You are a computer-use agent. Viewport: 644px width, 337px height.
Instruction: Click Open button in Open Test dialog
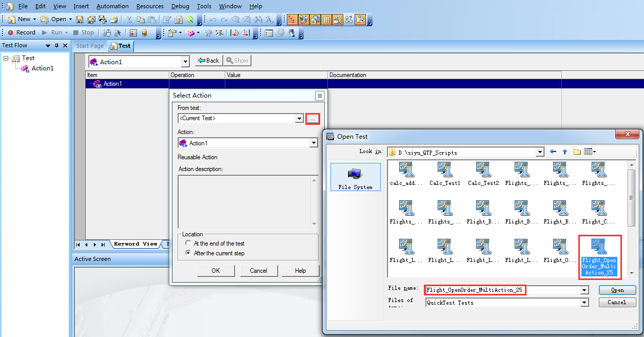click(x=617, y=290)
